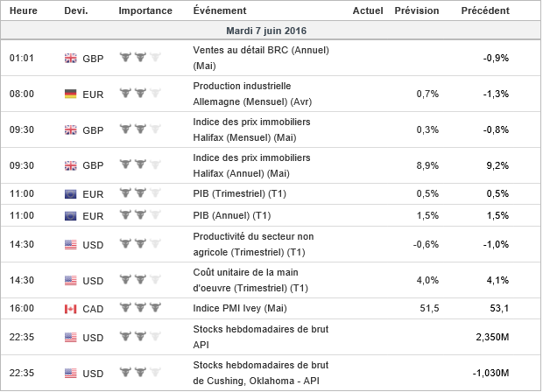Click the Prévision column header
The width and height of the screenshot is (543, 392).
point(418,10)
